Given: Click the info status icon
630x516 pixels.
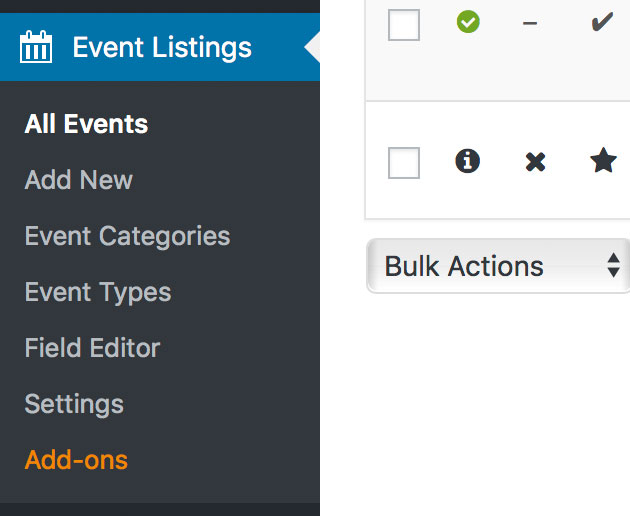Looking at the screenshot, I should [x=467, y=161].
